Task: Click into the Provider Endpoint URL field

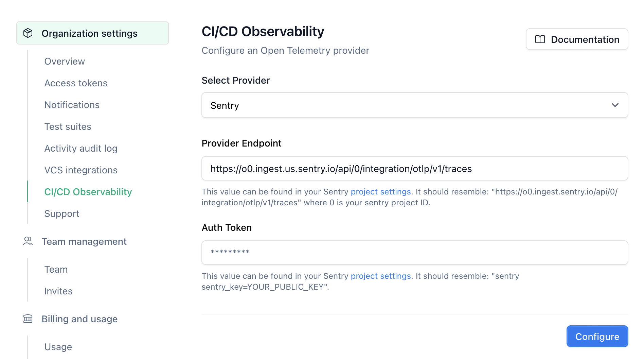Action: (414, 169)
